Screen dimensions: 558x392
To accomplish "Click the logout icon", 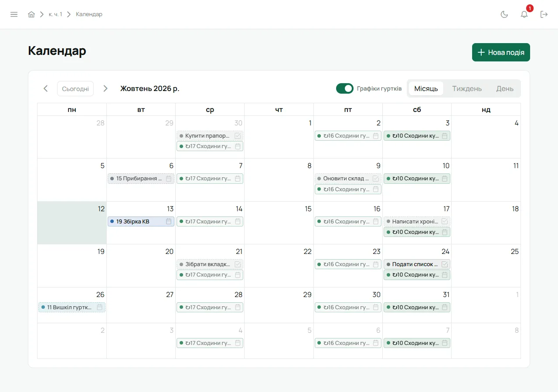I will 544,14.
